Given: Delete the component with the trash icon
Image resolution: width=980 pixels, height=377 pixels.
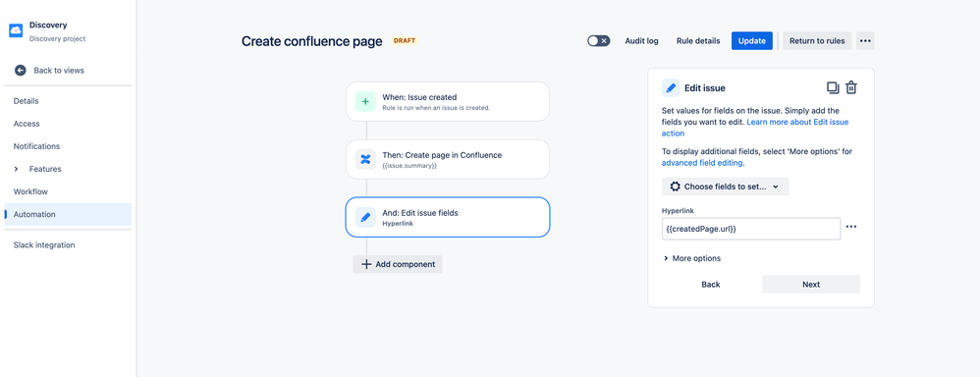Looking at the screenshot, I should (851, 87).
